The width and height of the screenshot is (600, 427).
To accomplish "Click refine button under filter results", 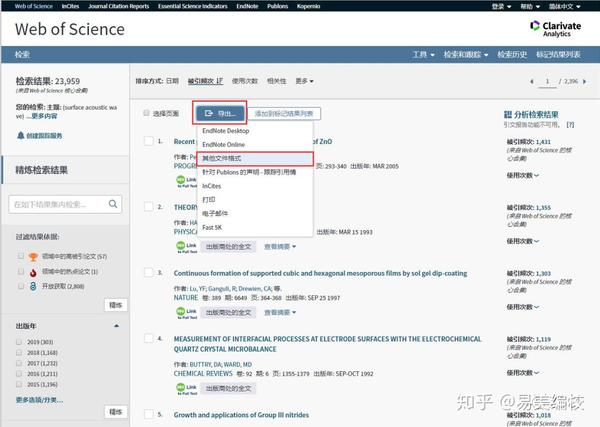I will coord(116,305).
